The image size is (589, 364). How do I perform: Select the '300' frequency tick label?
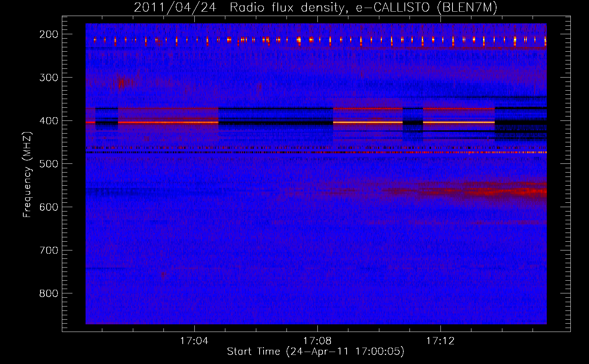(x=48, y=78)
